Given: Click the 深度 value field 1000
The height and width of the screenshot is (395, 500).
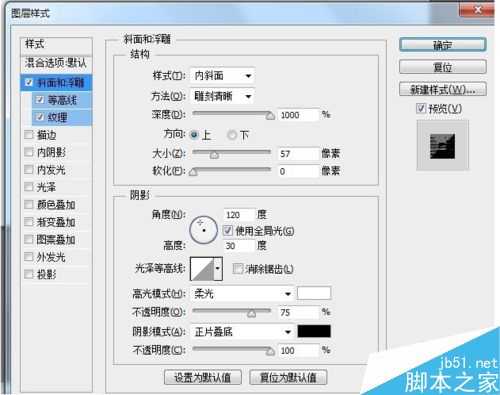Looking at the screenshot, I should [298, 115].
